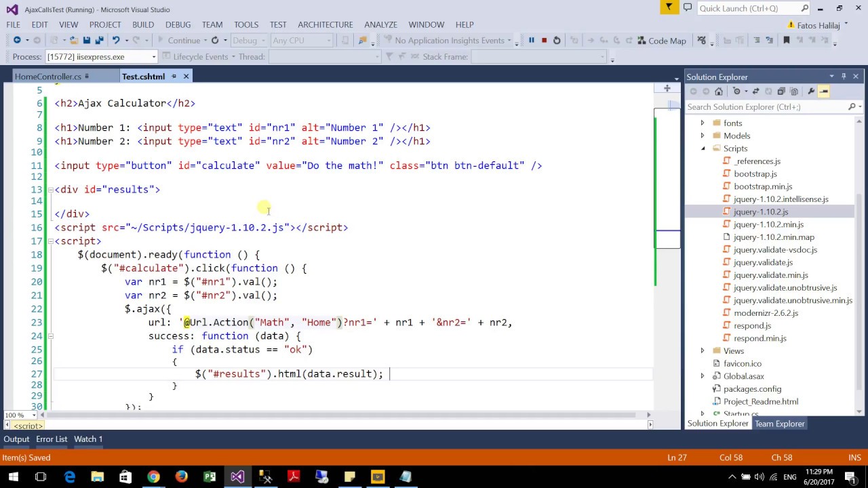
Task: Click the Navigate Backward arrow in the toolbar
Action: [17, 41]
